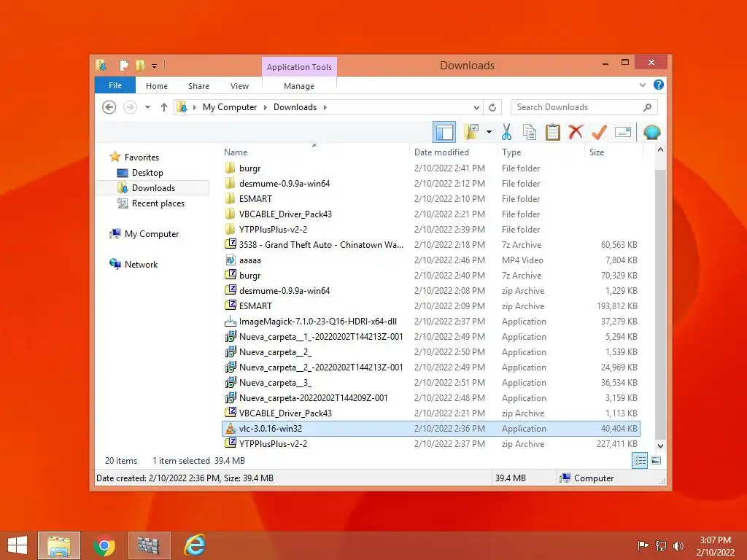The height and width of the screenshot is (560, 747).
Task: Select the ImageMagick installer file icon
Action: [231, 322]
